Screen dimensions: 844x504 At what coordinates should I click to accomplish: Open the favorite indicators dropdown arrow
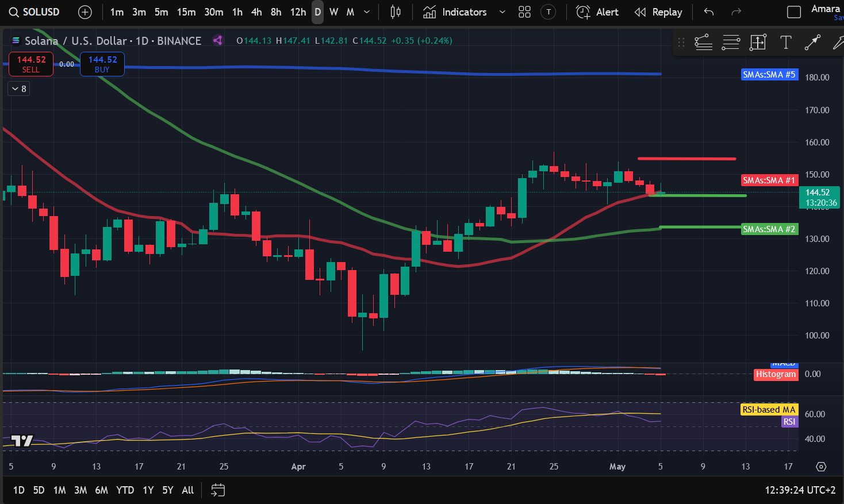(502, 12)
